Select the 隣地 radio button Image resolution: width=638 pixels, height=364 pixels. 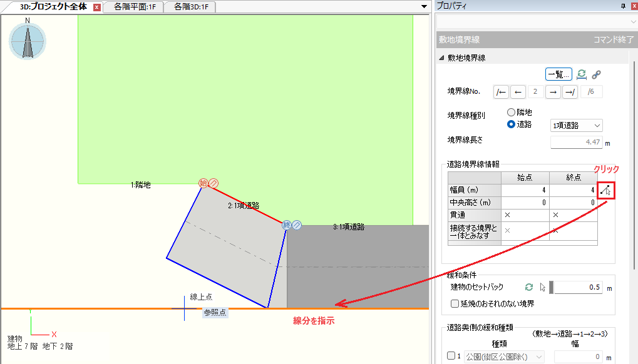[512, 112]
